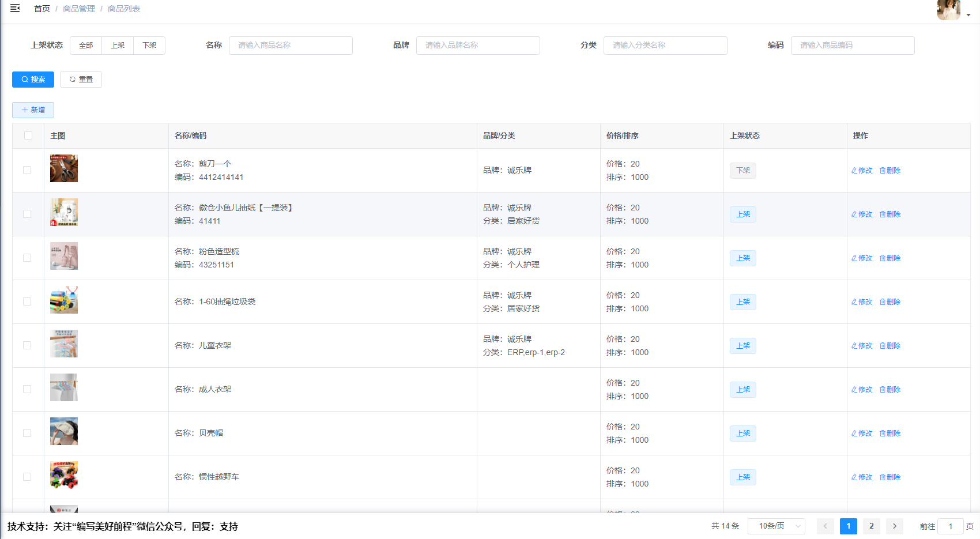
Task: Delete the 儿童衣架 product row
Action: click(890, 346)
